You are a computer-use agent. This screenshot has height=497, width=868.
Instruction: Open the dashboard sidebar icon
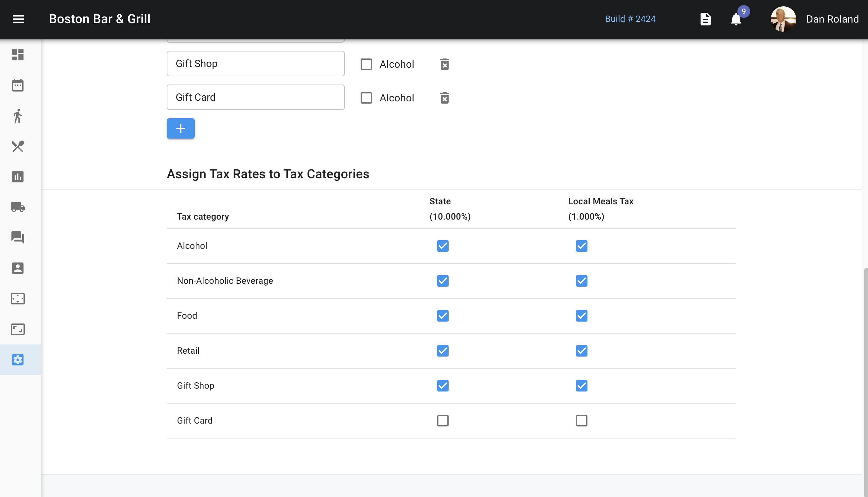[18, 55]
